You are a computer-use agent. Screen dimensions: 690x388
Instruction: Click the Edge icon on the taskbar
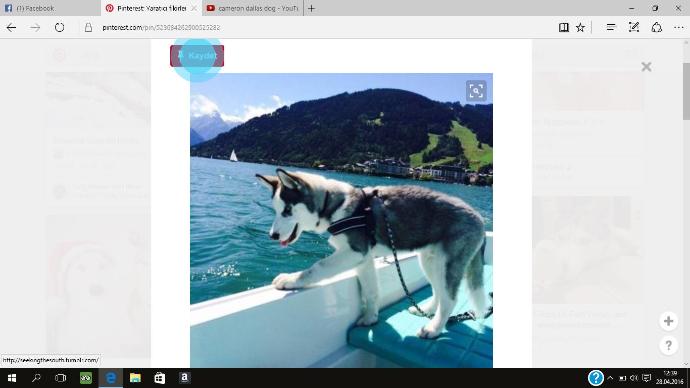click(110, 378)
